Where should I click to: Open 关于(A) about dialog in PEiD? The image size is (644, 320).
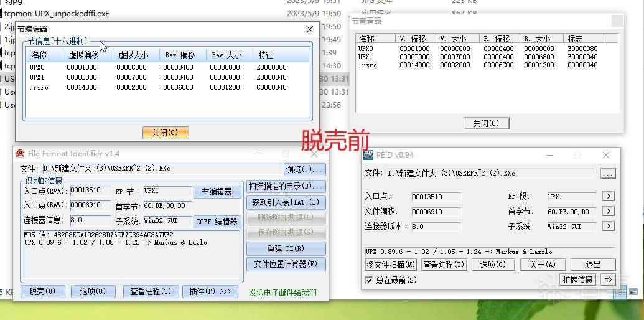click(x=543, y=265)
